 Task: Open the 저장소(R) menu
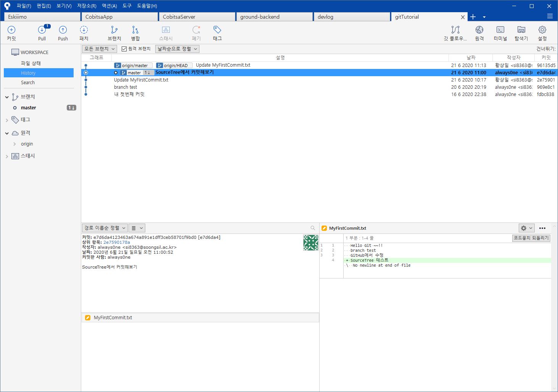(87, 6)
